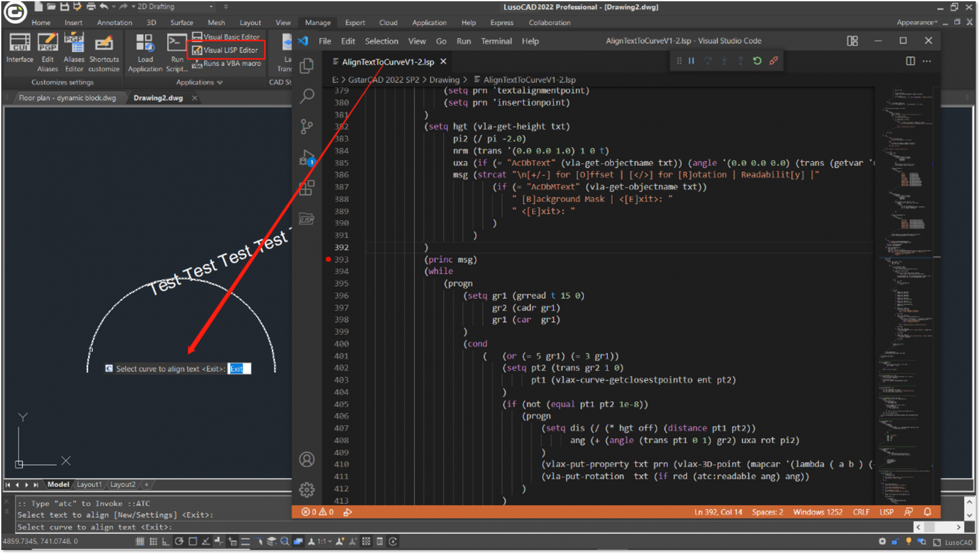Open VS Code Source Control panel
980x554 pixels.
pyautogui.click(x=307, y=127)
